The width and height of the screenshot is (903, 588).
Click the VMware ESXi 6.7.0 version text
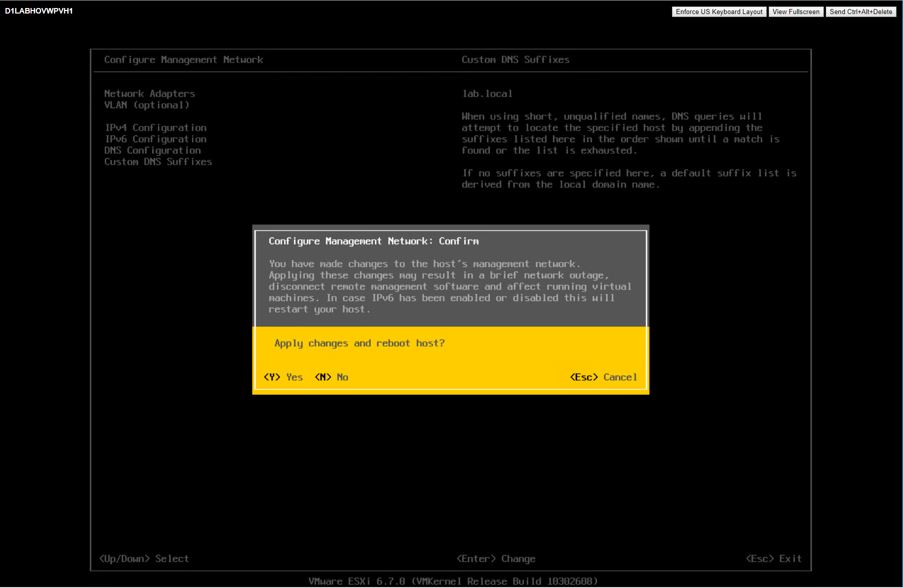[x=453, y=581]
